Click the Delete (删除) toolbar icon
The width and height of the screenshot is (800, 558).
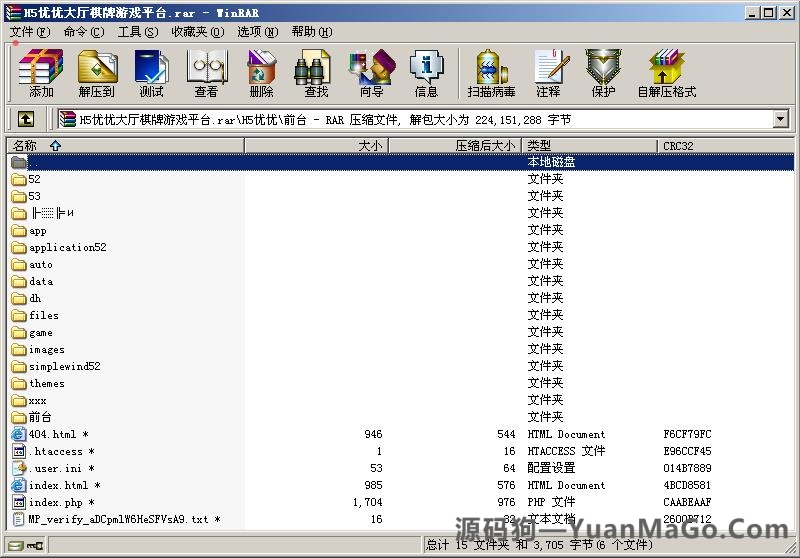pos(261,73)
